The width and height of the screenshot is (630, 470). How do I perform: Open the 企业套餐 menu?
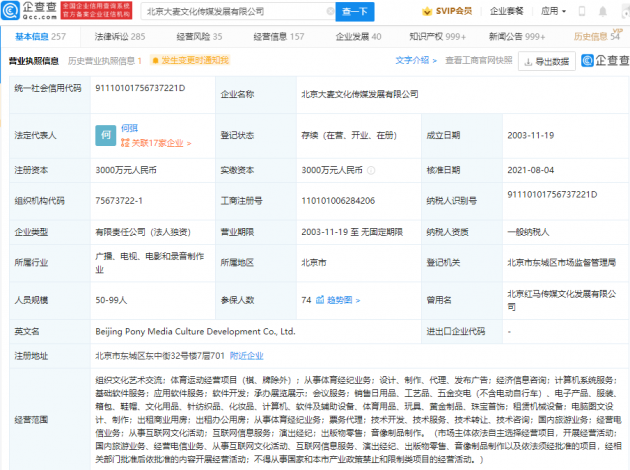pos(507,11)
